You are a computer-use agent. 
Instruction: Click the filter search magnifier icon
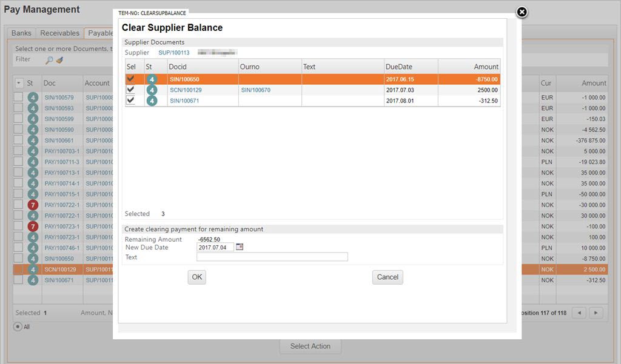pyautogui.click(x=49, y=60)
